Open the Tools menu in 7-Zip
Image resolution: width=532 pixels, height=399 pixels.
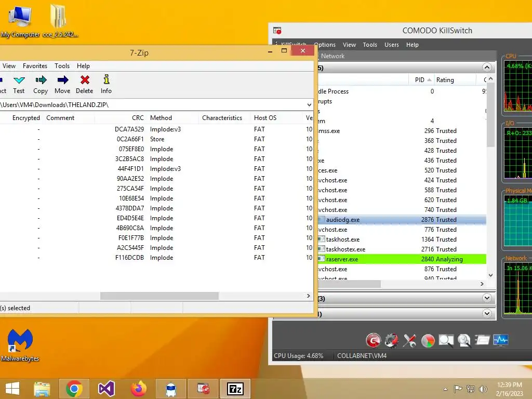pos(62,66)
